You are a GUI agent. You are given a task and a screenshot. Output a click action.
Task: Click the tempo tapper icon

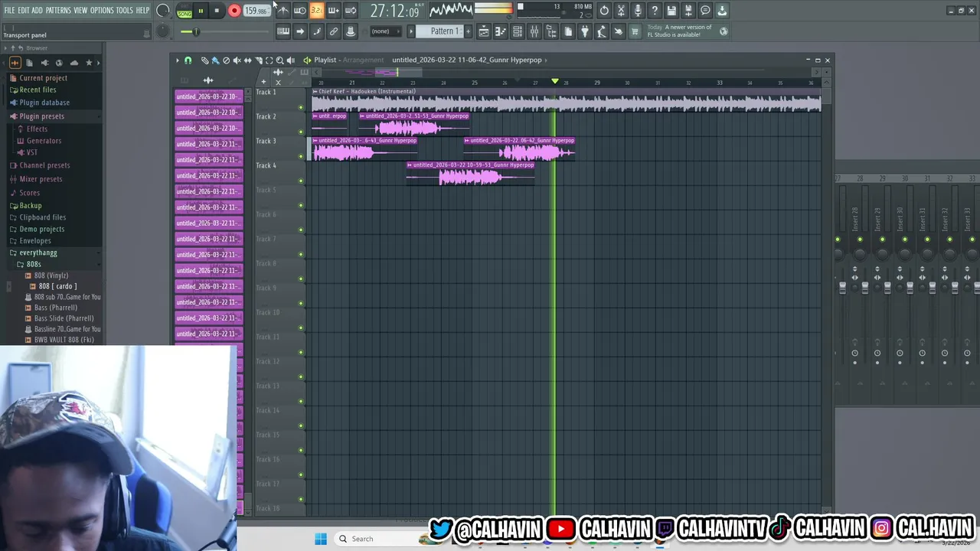pyautogui.click(x=601, y=31)
